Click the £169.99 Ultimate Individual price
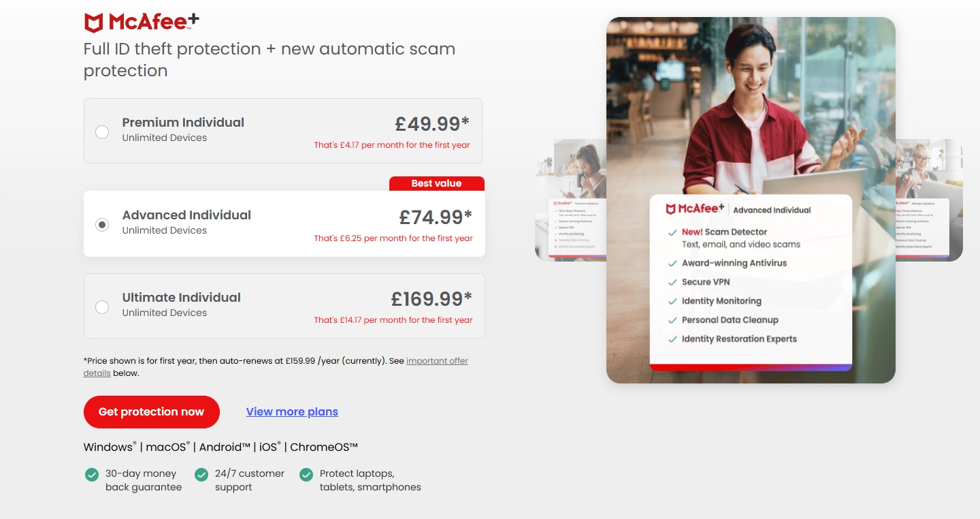This screenshot has width=980, height=519. pos(431,299)
